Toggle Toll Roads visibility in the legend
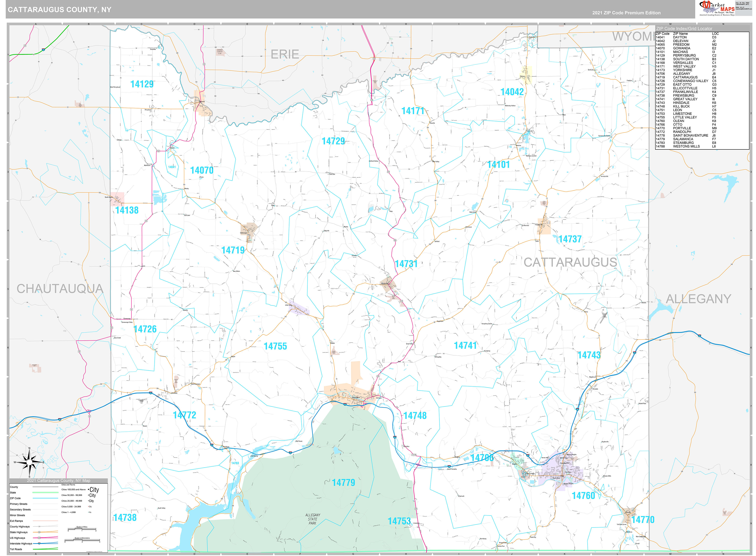 coord(45,549)
